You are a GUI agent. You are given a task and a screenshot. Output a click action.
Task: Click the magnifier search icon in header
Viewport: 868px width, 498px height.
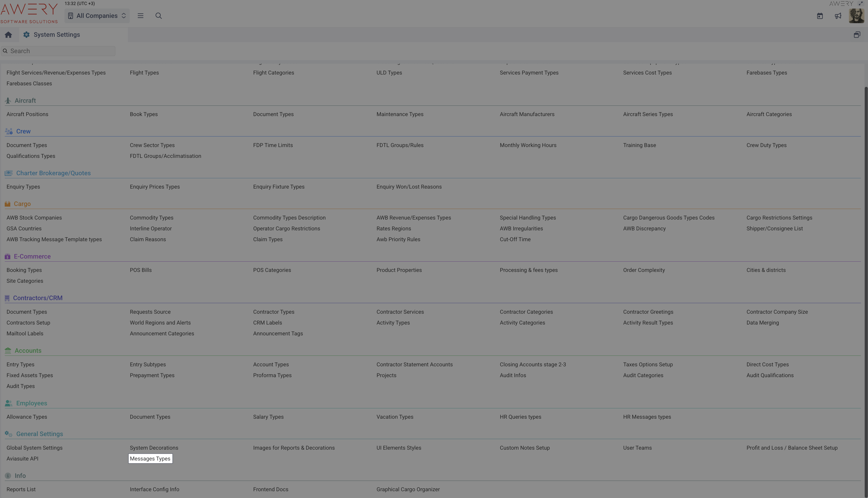pos(158,16)
